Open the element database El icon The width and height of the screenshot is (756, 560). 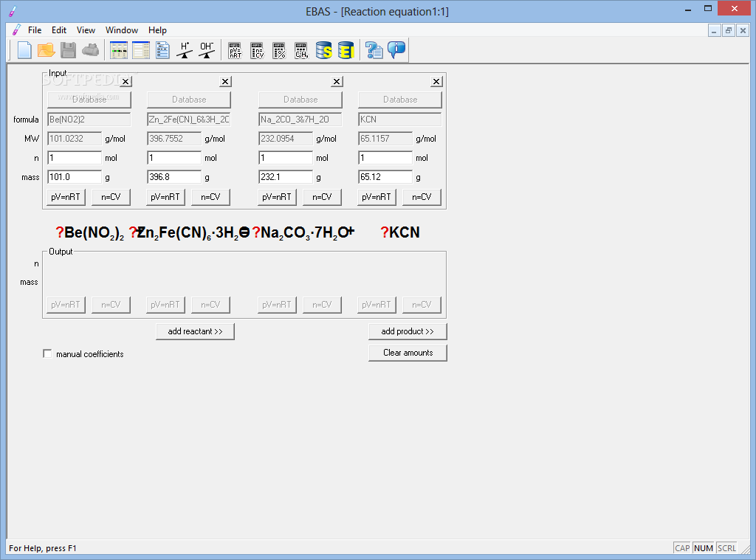click(x=346, y=50)
